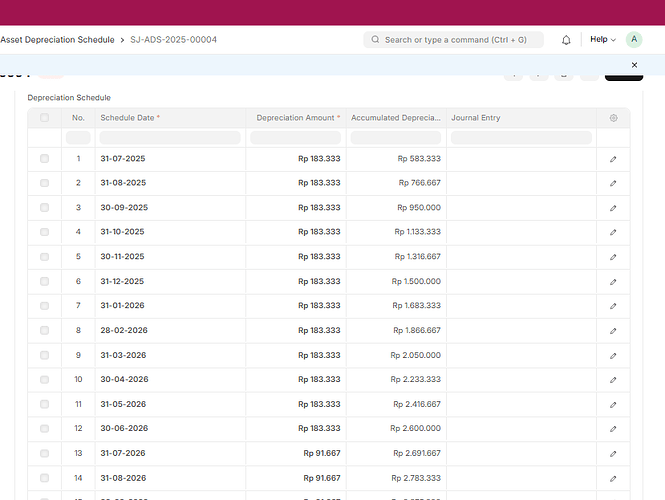Edit row 5 dated 30-11-2025
The image size is (665, 500).
pos(613,257)
